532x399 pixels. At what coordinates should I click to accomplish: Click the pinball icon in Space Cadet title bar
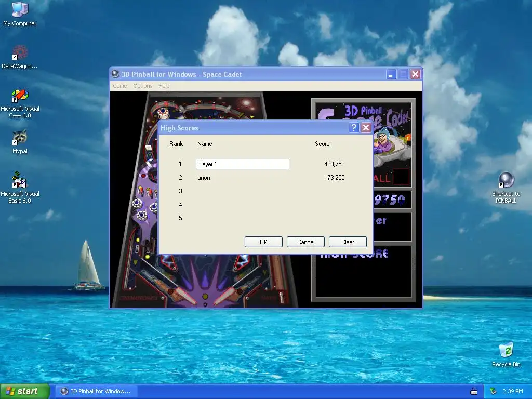click(x=115, y=74)
